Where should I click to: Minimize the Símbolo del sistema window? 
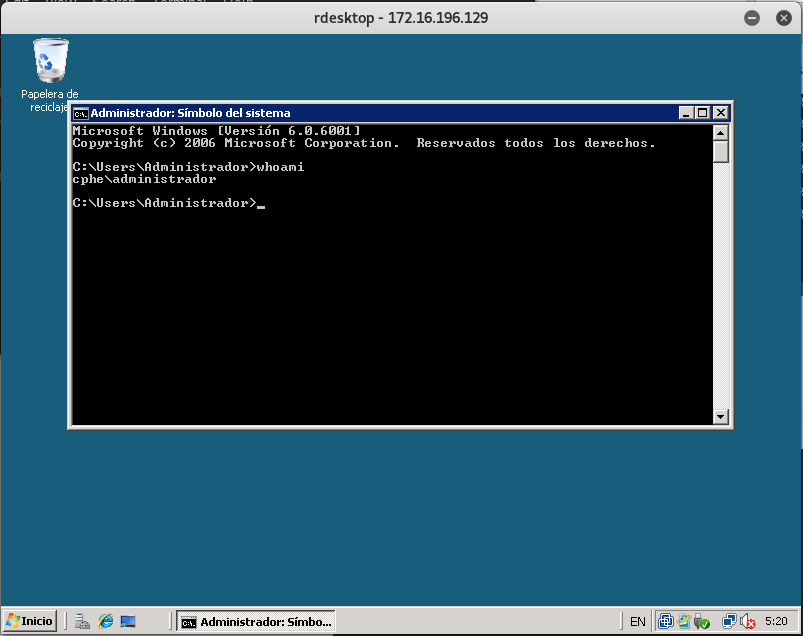686,113
